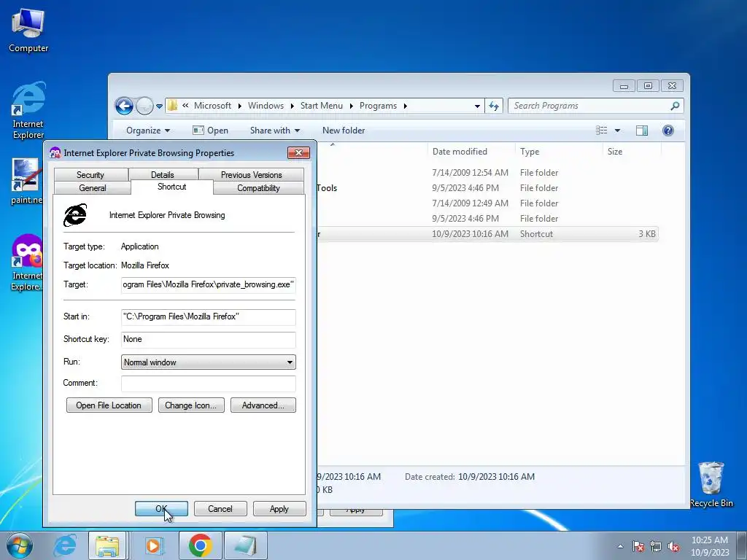Open the address bar history dropdown
Viewport: 747px width, 560px height.
(x=477, y=106)
